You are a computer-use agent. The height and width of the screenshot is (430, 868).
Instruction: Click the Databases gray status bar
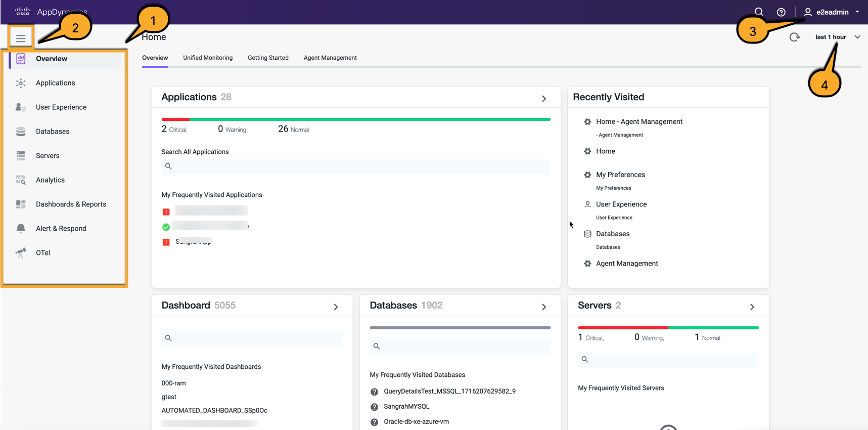(460, 328)
